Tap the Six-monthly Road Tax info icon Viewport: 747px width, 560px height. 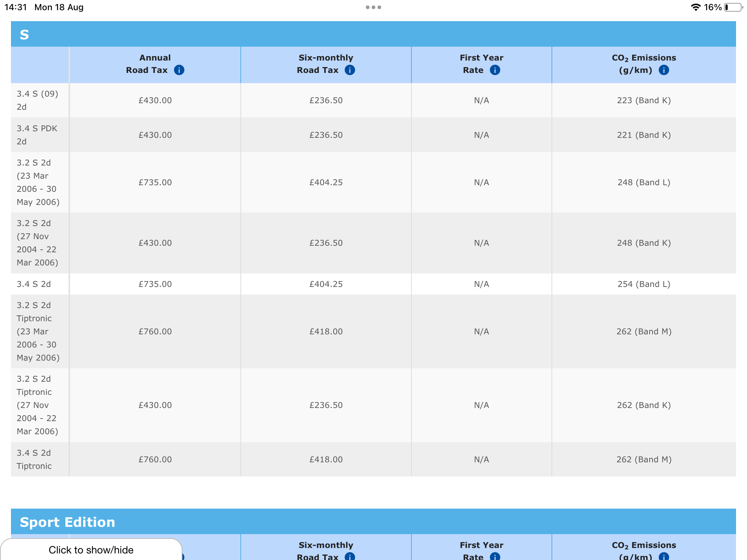pos(350,70)
